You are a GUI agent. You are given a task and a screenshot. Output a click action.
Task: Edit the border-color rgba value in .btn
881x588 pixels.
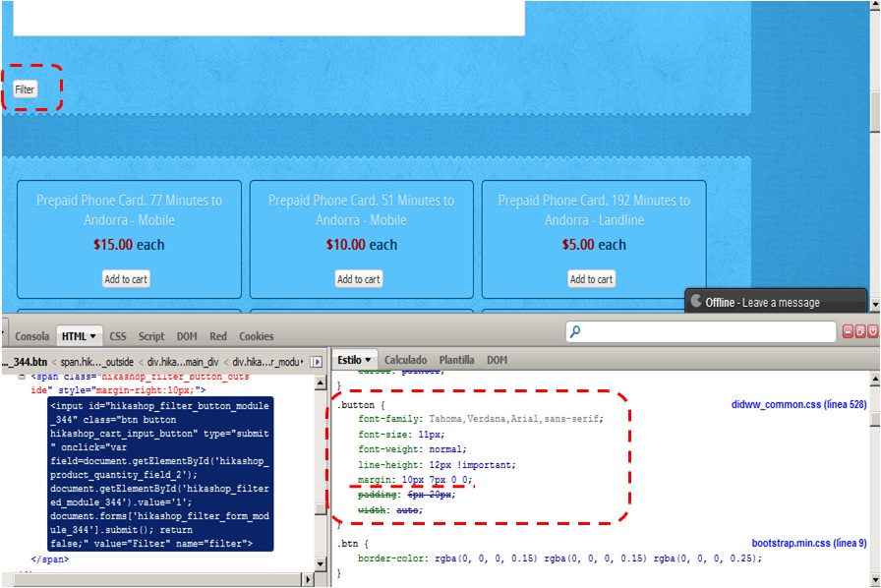[597, 559]
